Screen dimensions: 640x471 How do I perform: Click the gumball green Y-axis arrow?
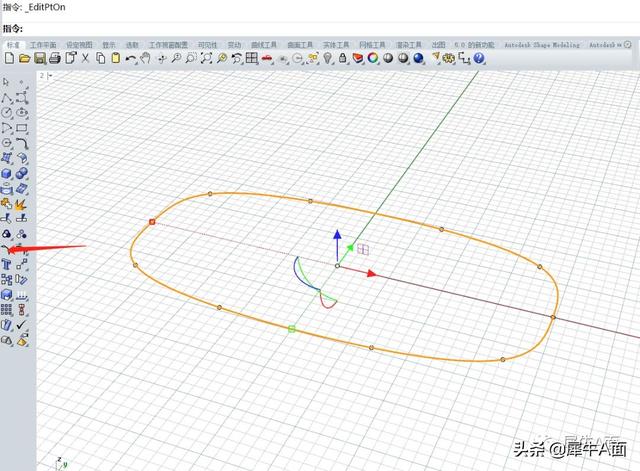(350, 247)
